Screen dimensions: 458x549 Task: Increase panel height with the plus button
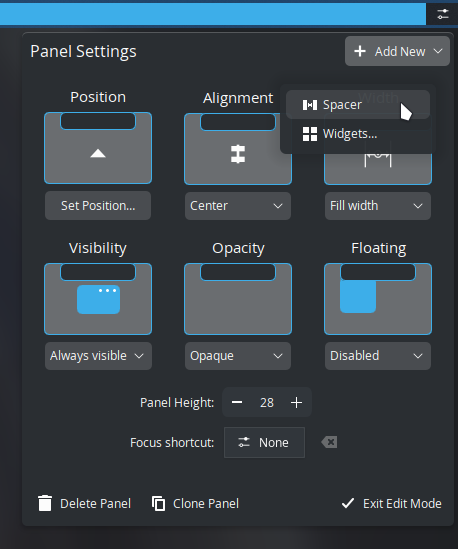tap(296, 403)
